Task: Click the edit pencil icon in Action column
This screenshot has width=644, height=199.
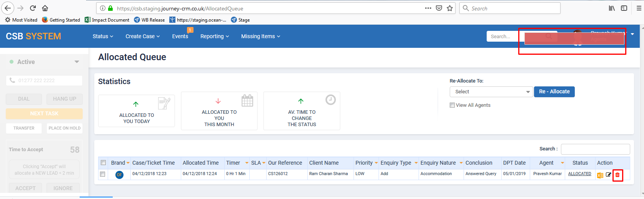Action: point(609,175)
